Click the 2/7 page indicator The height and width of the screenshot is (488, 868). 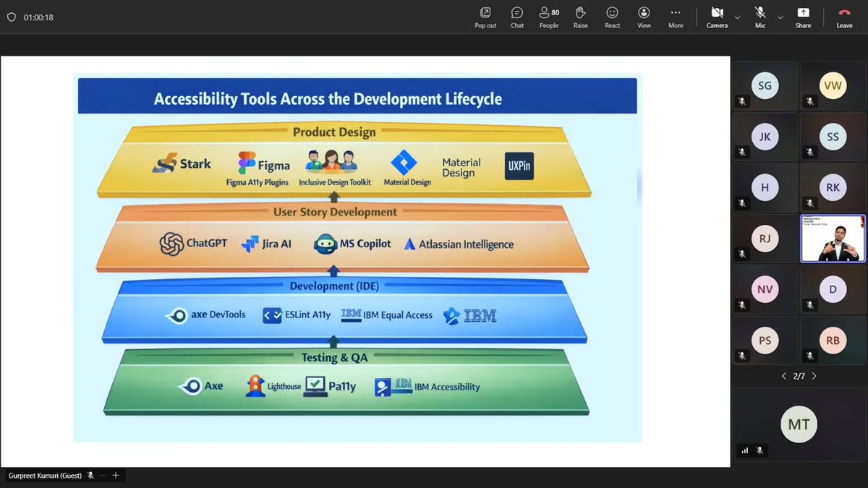799,376
